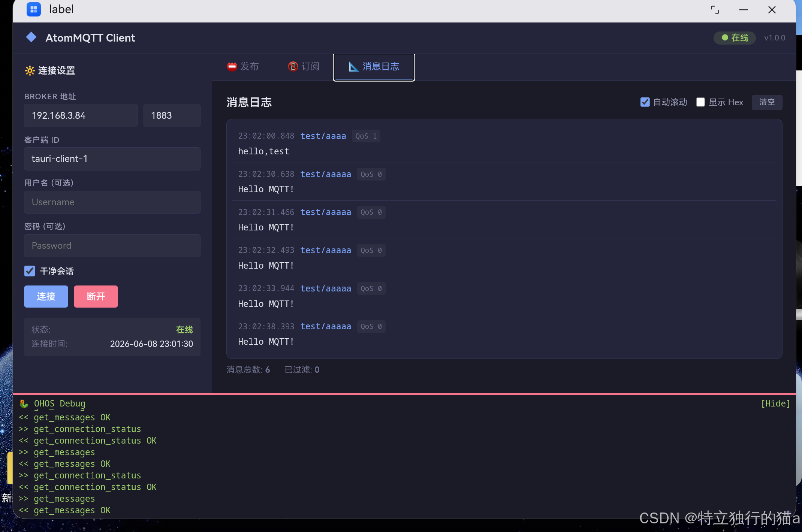Enable the 显示 Hex checkbox

[x=700, y=102]
